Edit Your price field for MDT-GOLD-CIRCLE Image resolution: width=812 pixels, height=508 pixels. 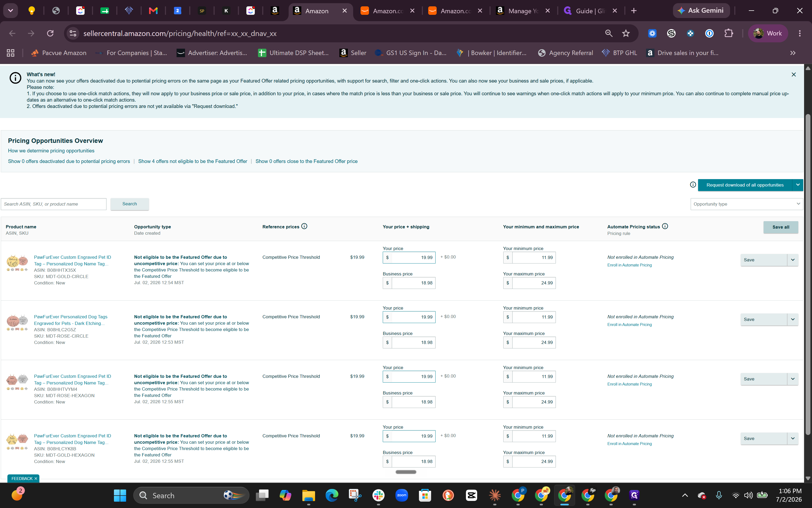click(x=409, y=257)
